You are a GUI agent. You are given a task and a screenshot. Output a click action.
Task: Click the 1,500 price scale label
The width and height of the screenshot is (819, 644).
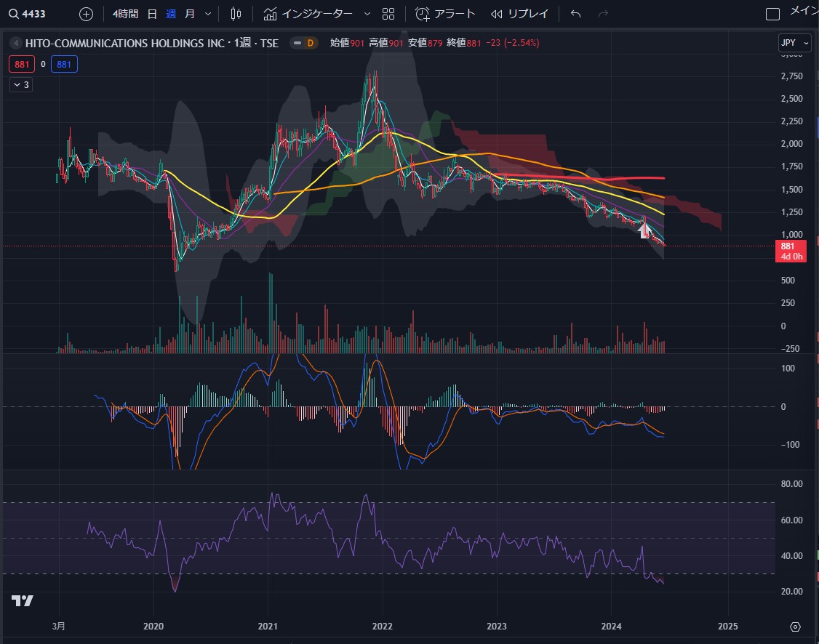coord(792,190)
